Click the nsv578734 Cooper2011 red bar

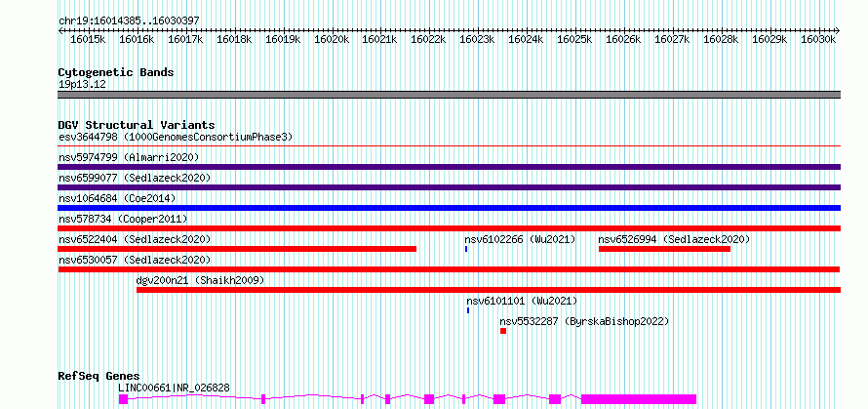tap(449, 228)
